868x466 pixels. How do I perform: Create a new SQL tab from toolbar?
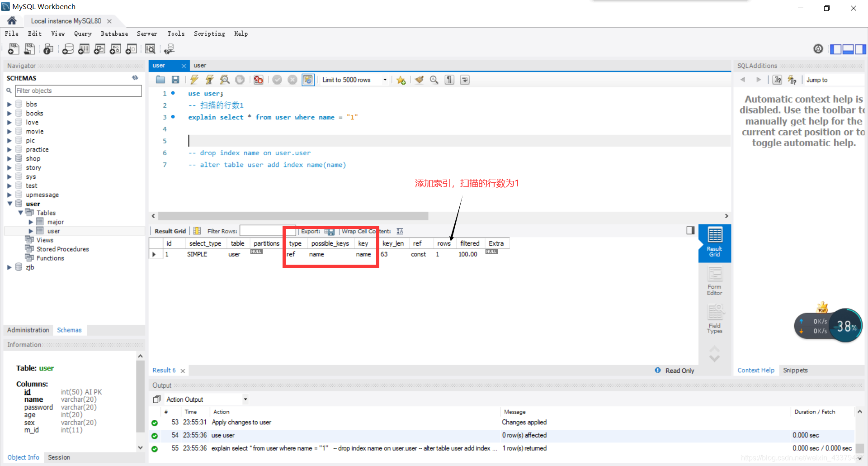pyautogui.click(x=14, y=49)
